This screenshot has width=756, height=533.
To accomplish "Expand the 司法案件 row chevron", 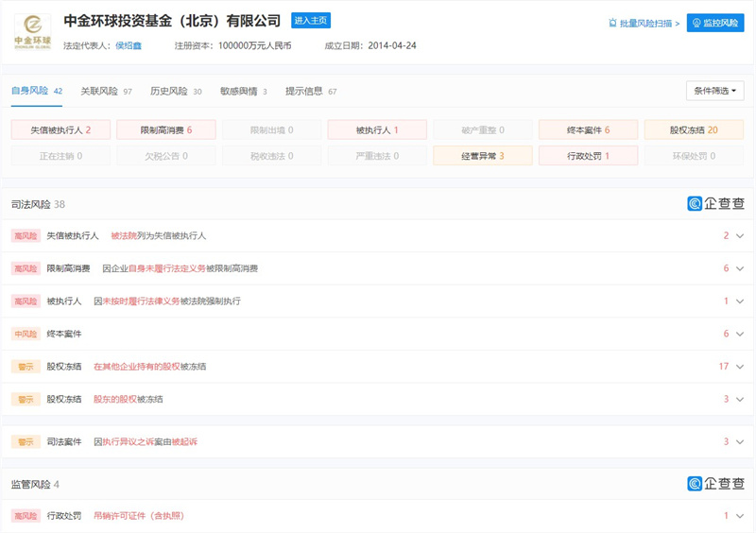I will point(740,441).
